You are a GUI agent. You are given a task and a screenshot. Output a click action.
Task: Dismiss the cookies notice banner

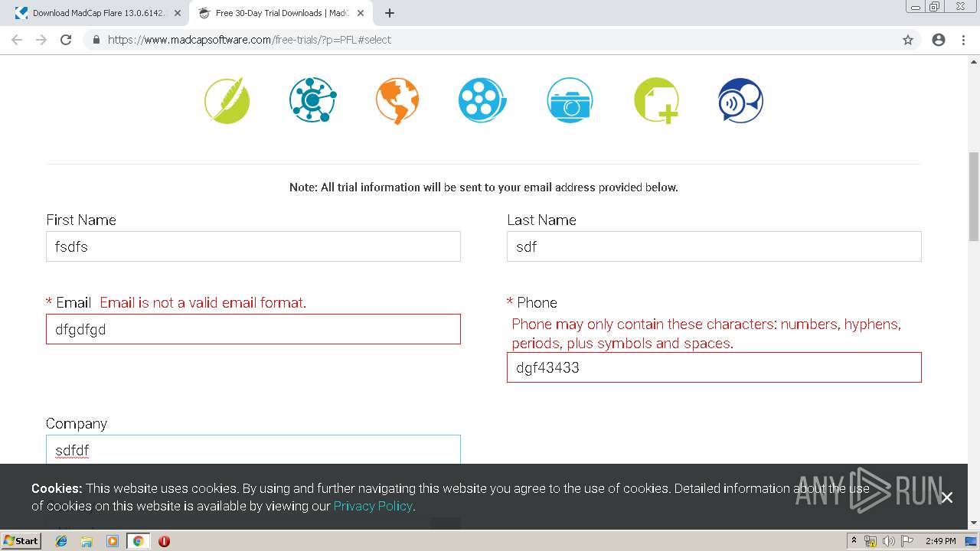[947, 497]
